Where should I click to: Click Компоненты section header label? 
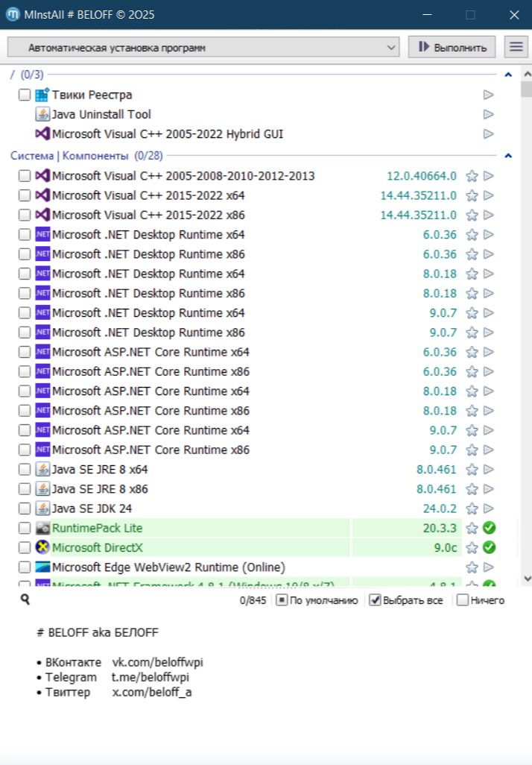pos(95,156)
